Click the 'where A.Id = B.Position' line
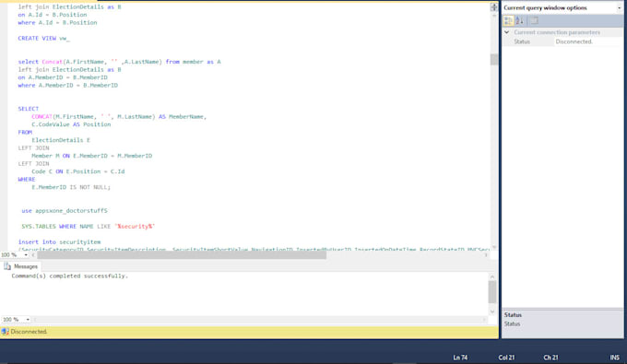Viewport: 627px width, 364px height. (57, 23)
